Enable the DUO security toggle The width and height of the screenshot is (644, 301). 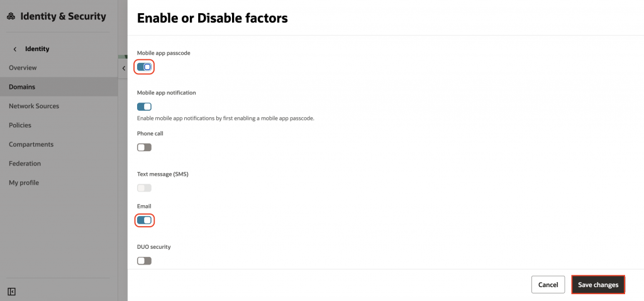coord(144,261)
